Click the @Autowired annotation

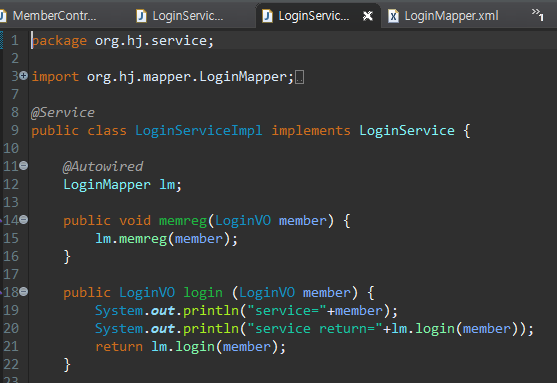pyautogui.click(x=103, y=166)
